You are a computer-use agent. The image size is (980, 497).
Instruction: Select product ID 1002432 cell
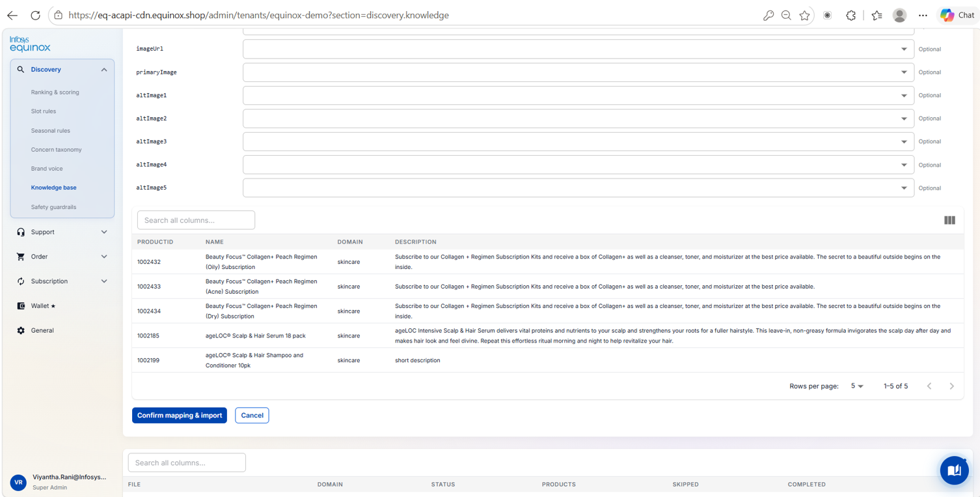point(149,262)
